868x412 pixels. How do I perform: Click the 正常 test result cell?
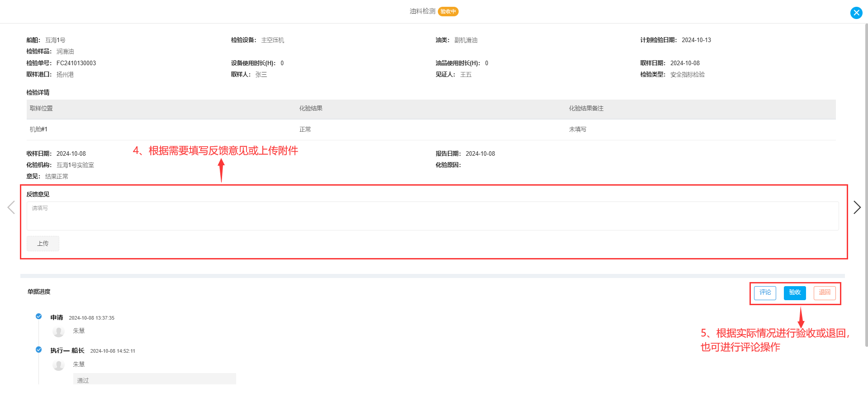tap(305, 129)
